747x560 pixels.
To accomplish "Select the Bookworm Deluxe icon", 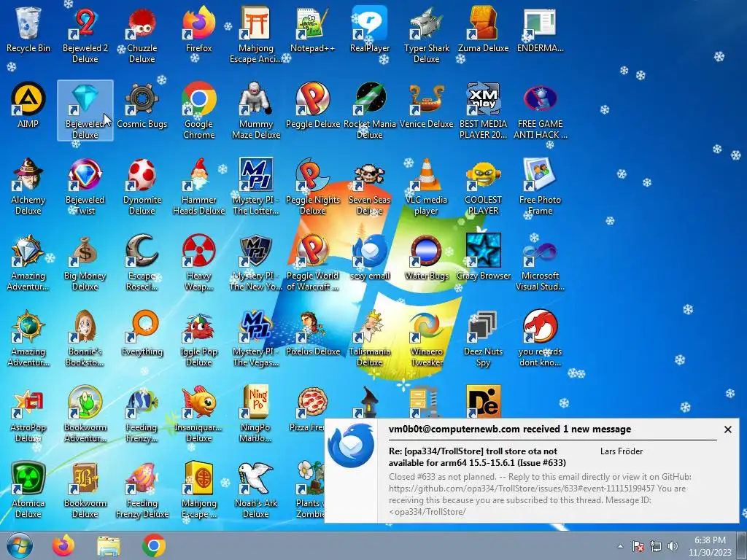I will (85, 490).
